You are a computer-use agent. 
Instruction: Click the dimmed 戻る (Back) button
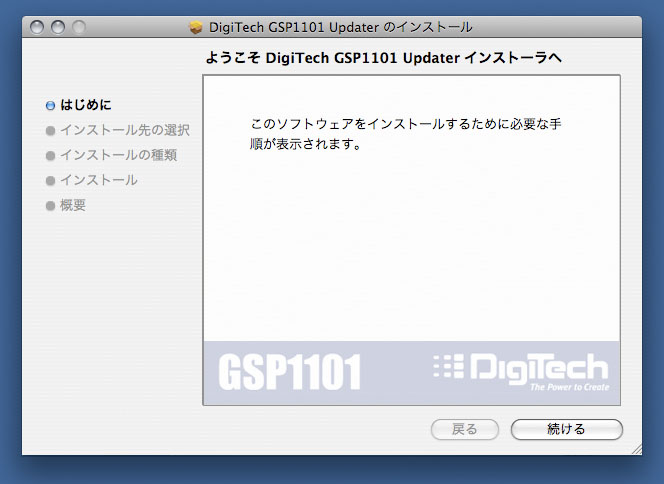pyautogui.click(x=465, y=429)
